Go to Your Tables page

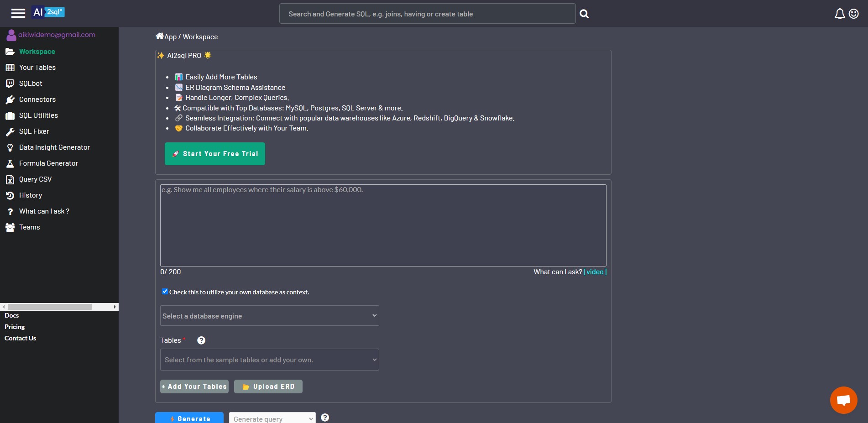pos(37,68)
